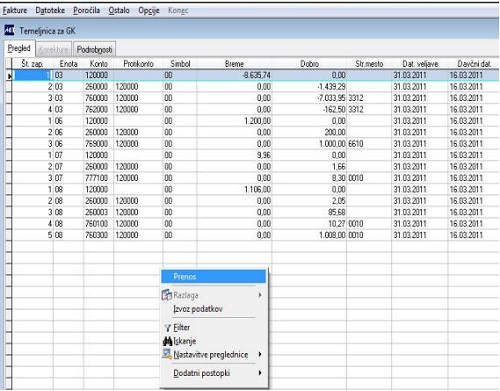The height and width of the screenshot is (391, 500).
Task: Select the Dobro cell -162,50
Action: pyautogui.click(x=309, y=109)
